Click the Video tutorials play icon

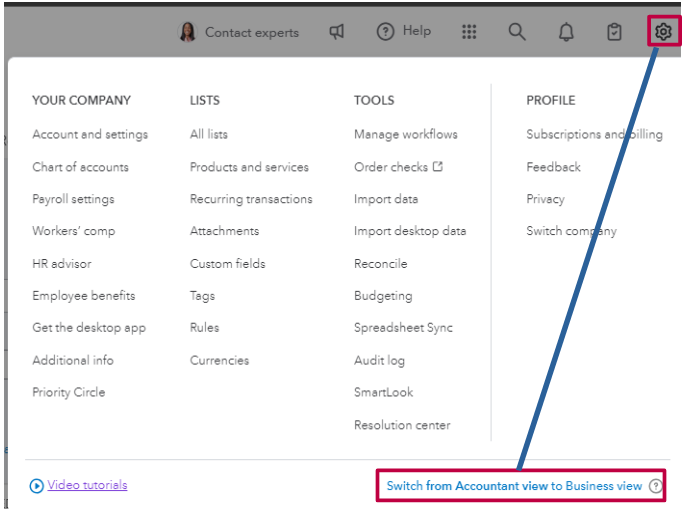(37, 486)
